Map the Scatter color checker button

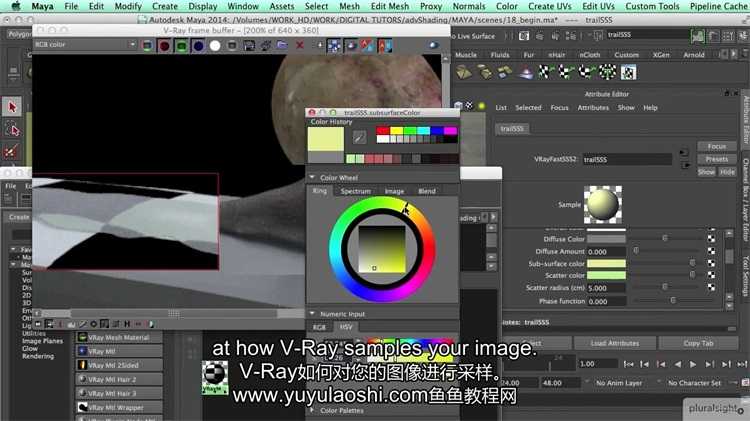click(x=711, y=275)
